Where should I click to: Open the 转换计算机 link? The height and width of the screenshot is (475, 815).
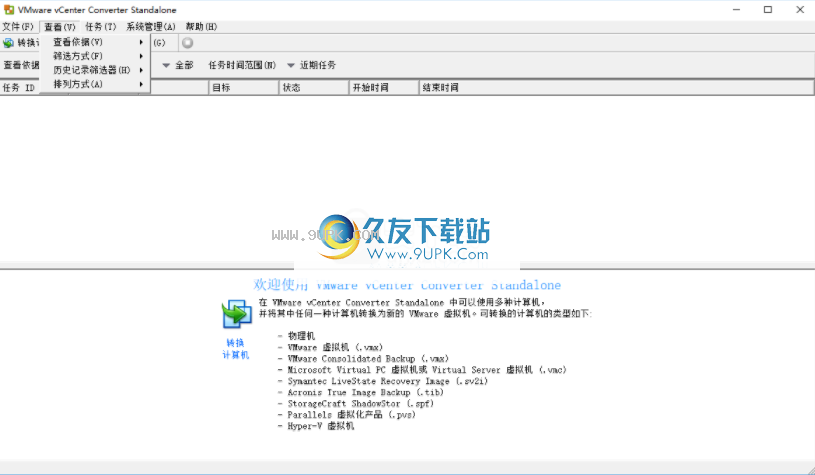pos(235,349)
